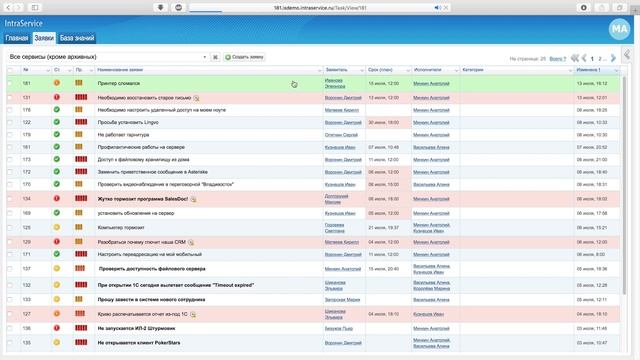640x360 pixels.
Task: Switch to the Заявки tab
Action: [x=44, y=38]
